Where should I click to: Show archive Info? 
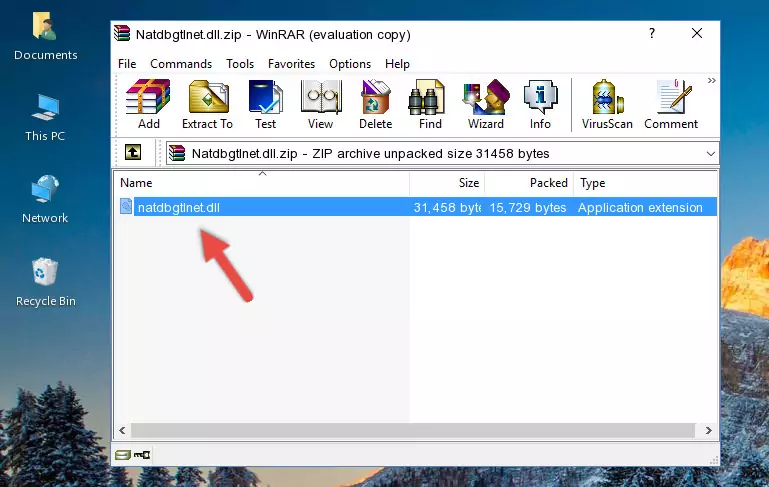coord(540,104)
